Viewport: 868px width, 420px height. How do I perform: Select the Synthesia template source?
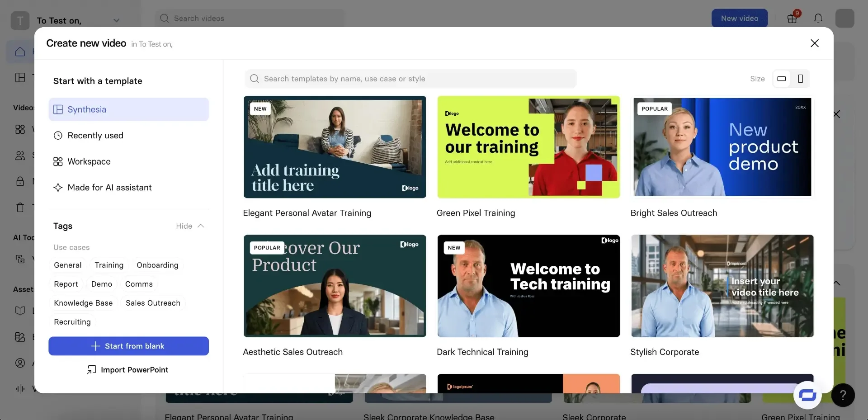(x=128, y=109)
